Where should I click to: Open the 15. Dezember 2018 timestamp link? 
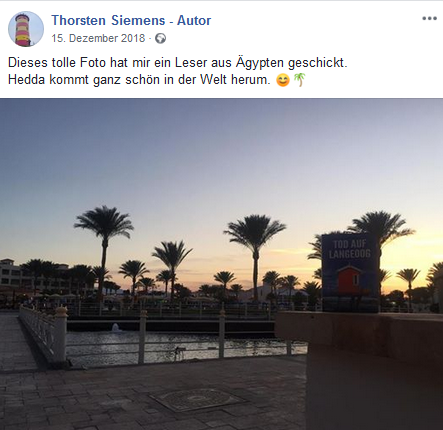[x=98, y=38]
